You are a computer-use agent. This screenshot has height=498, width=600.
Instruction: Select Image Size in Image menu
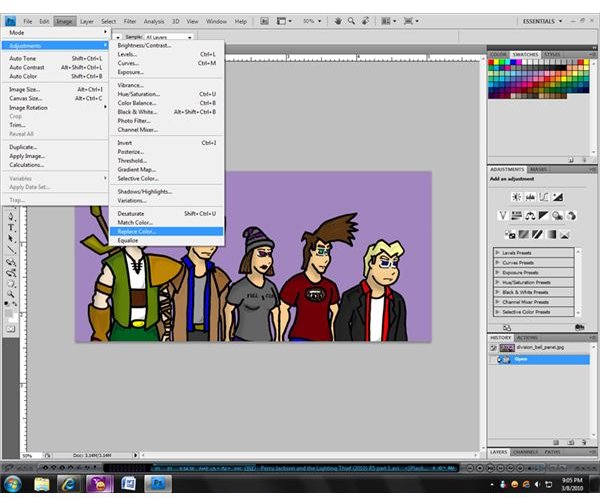[55, 89]
